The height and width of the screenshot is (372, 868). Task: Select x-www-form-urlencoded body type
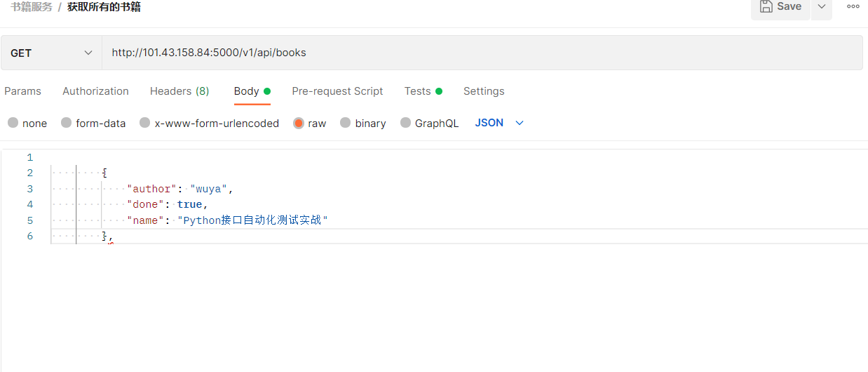(145, 123)
